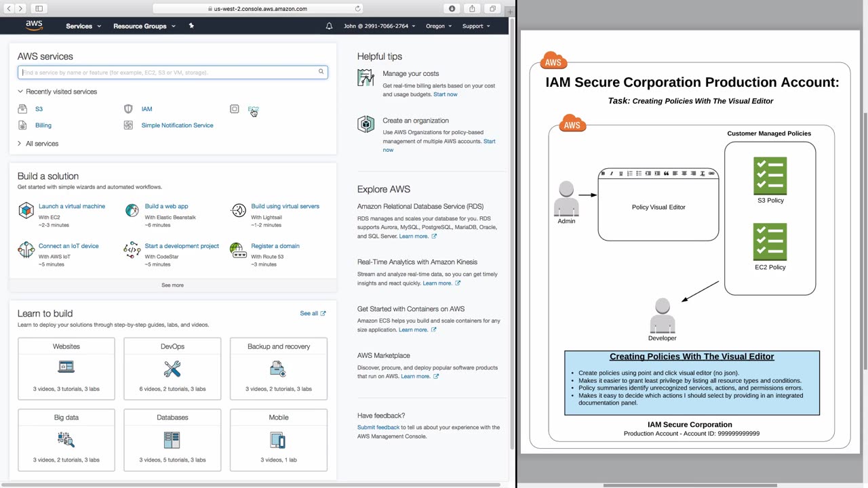Click See more under Build a solution
Viewport: 868px width, 488px height.
pos(172,285)
